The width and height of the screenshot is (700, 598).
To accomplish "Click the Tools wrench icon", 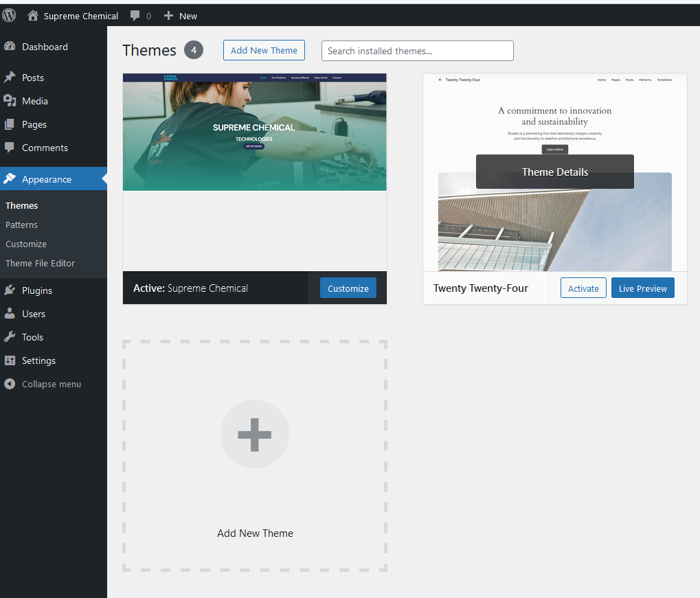I will (x=10, y=337).
